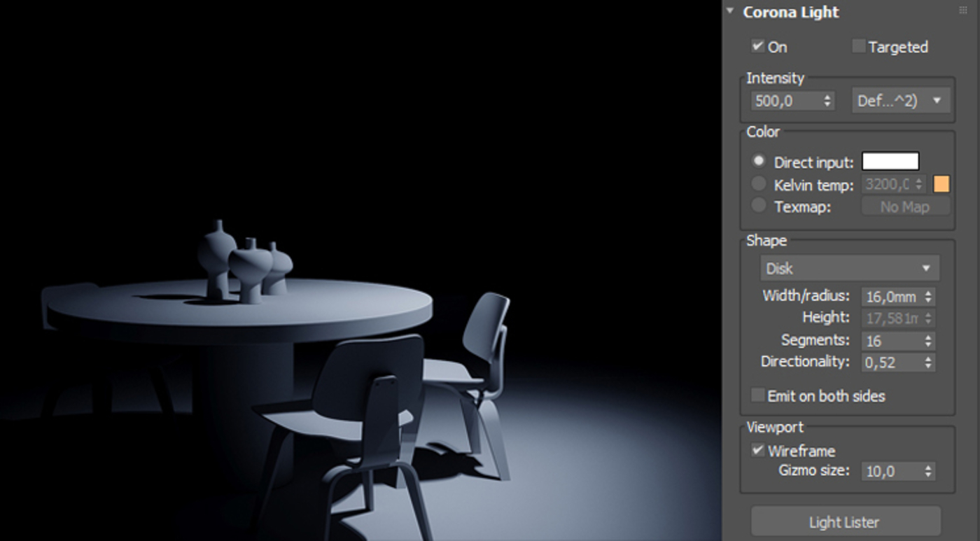
Task: Toggle the On checkbox
Action: [757, 46]
